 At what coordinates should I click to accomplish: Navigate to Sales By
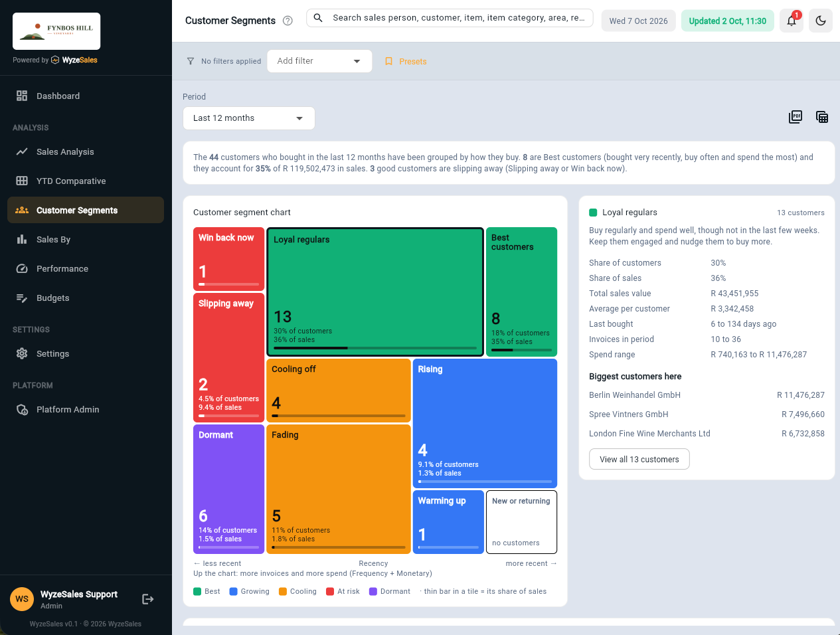pyautogui.click(x=86, y=239)
